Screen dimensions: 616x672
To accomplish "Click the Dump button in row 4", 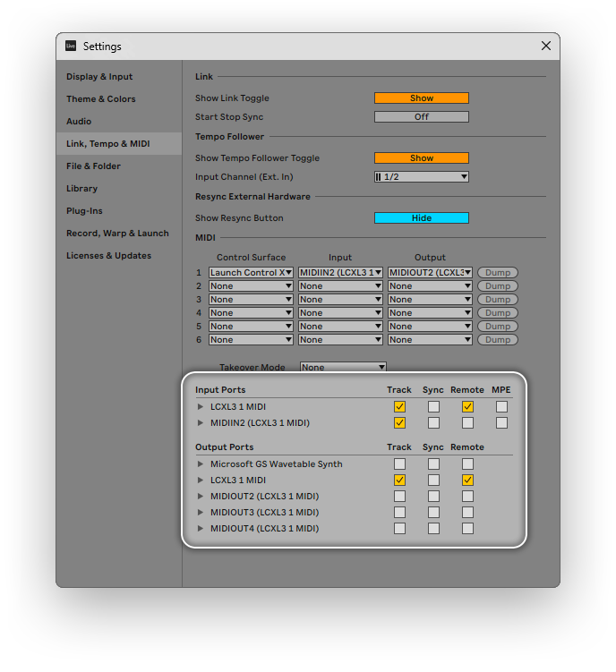I will [498, 313].
